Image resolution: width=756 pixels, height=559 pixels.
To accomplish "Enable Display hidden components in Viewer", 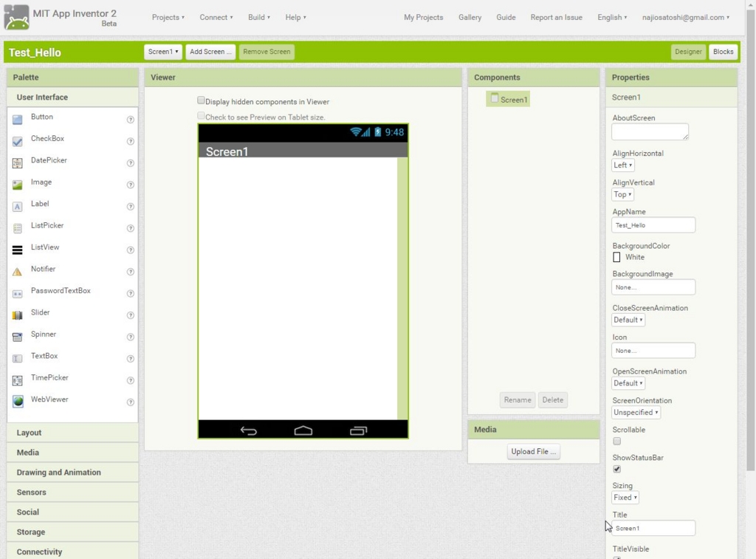I will pos(201,100).
